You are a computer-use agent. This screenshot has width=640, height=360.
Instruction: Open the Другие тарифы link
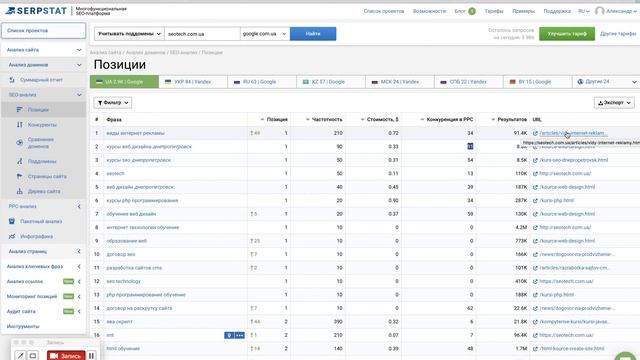coord(618,34)
